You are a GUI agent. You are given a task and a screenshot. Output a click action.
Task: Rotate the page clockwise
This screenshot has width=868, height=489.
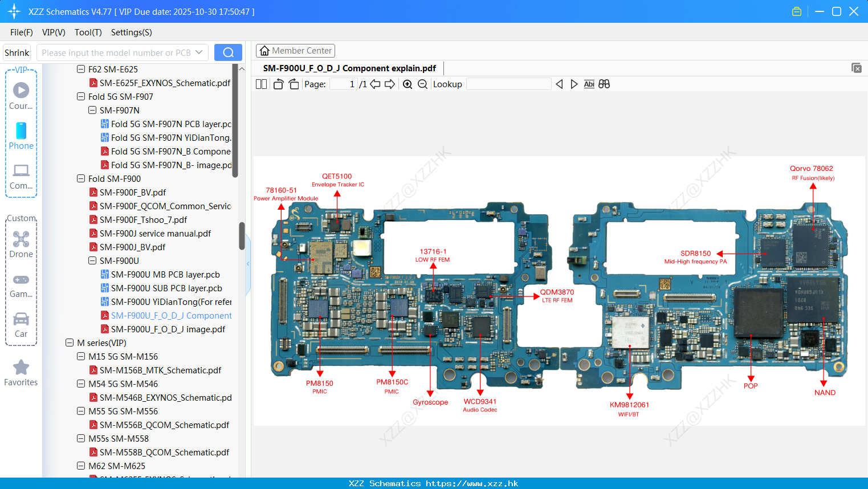(294, 84)
